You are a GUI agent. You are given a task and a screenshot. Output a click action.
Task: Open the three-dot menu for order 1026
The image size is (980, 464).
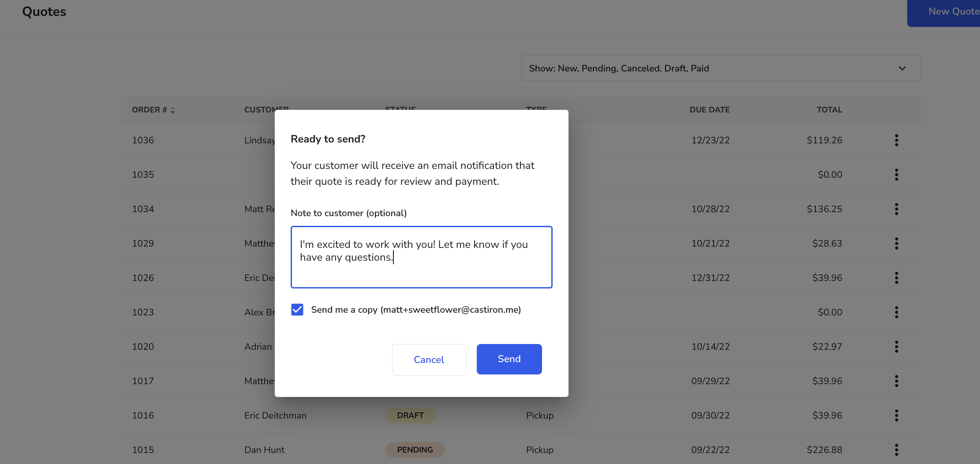click(x=896, y=278)
